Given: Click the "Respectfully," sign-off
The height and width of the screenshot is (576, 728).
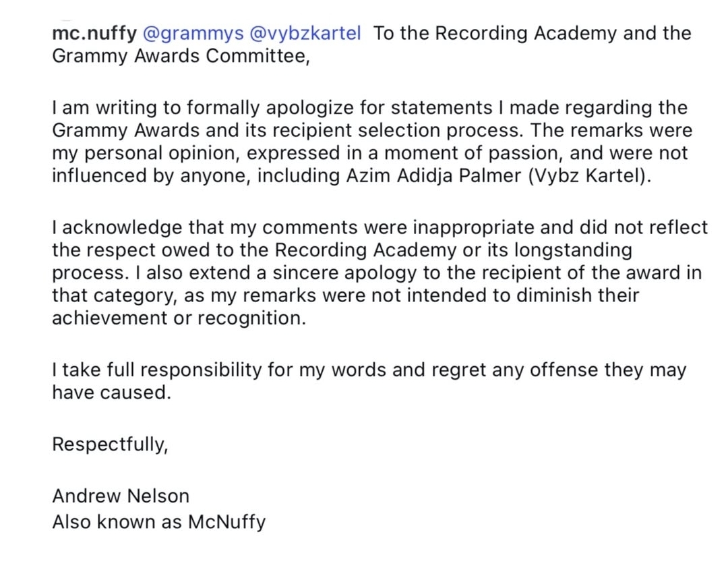Looking at the screenshot, I should click(x=110, y=445).
